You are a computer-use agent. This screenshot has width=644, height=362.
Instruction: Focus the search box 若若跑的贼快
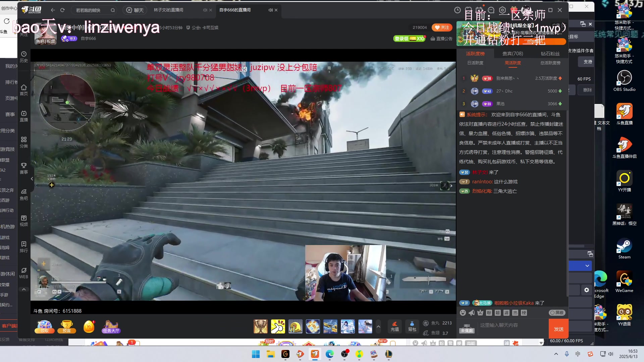click(x=91, y=10)
